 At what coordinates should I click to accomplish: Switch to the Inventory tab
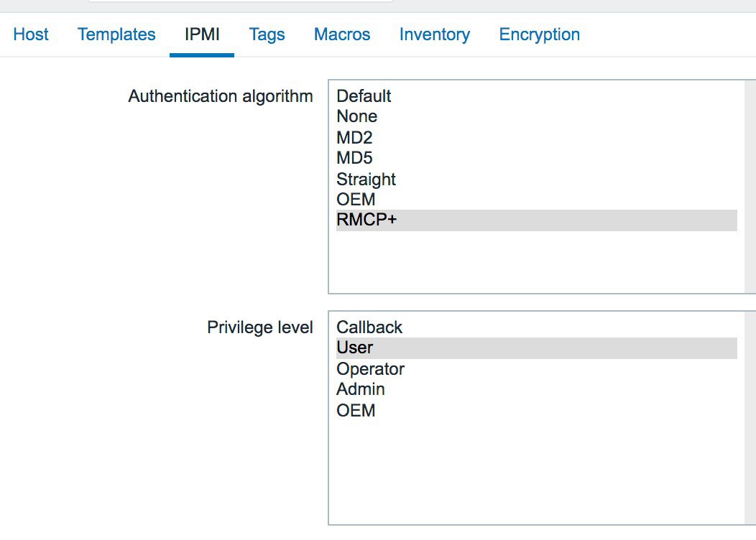pos(435,34)
